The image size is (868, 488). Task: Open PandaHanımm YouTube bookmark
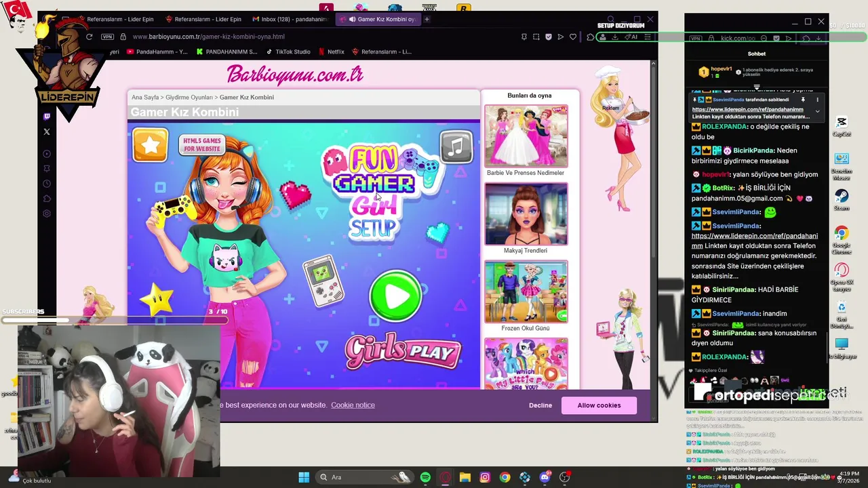pos(157,52)
